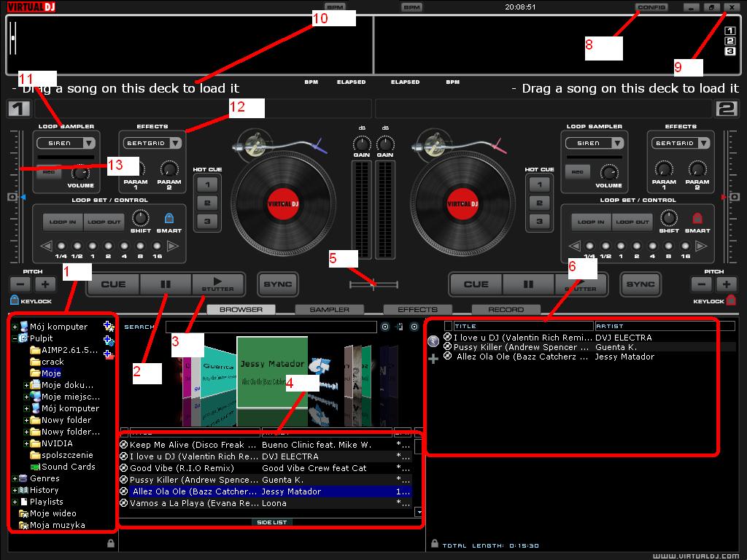Toggle left deck Smart loop lock
The height and width of the screenshot is (560, 747).
(x=169, y=218)
